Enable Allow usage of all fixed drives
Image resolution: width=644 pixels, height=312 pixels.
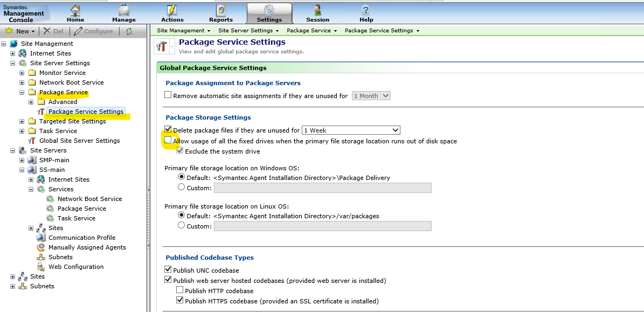point(168,141)
